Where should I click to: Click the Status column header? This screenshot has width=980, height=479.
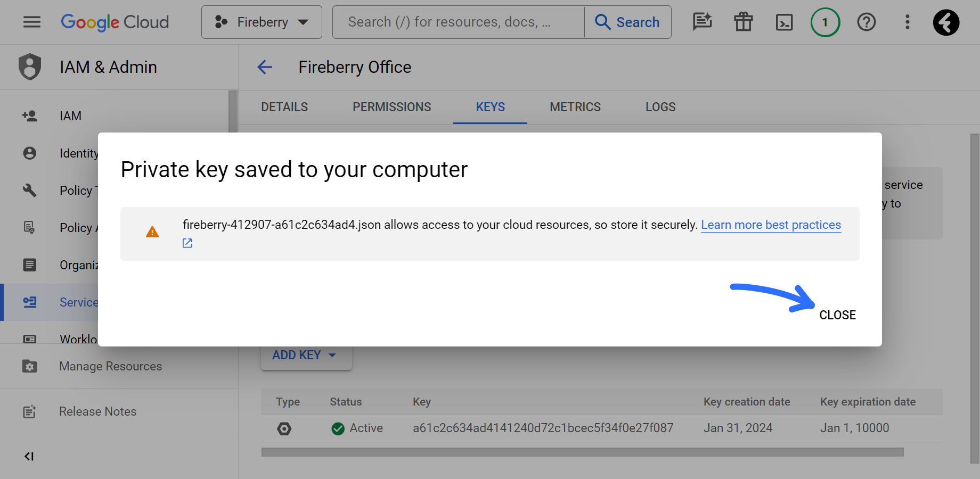346,402
